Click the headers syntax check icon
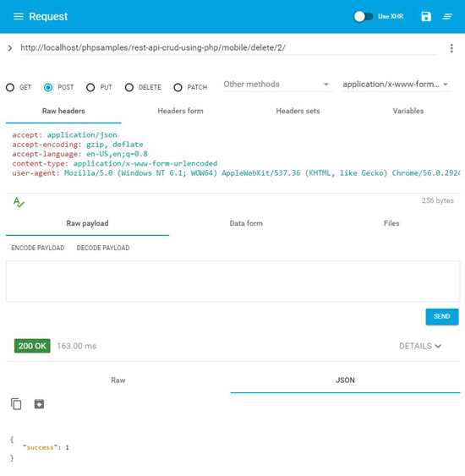The image size is (465, 476). 19,202
